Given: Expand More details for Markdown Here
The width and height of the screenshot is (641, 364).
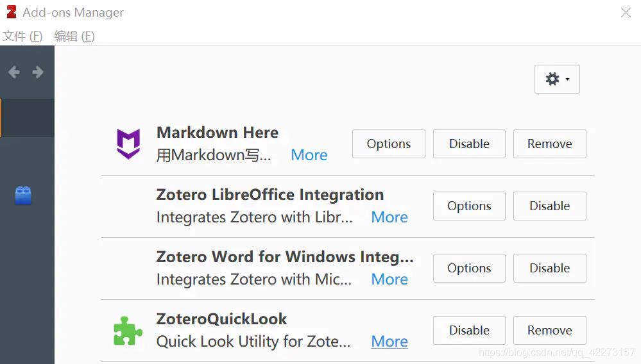Looking at the screenshot, I should click(309, 155).
